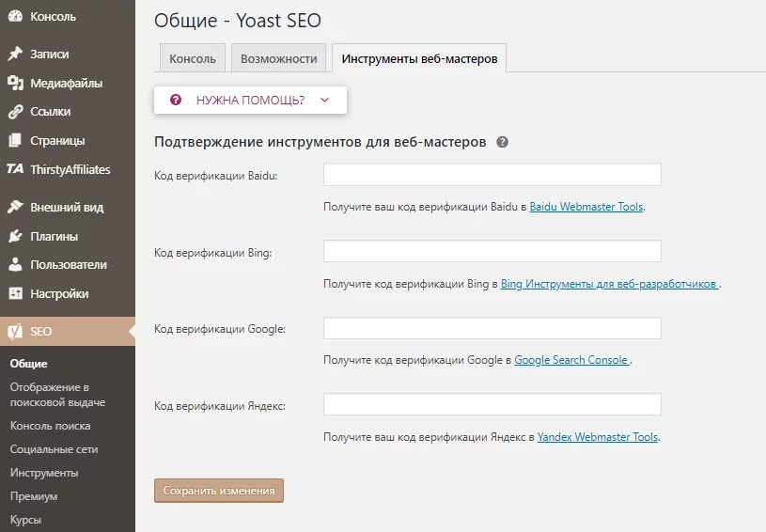Click the Подтверждение инструментов для веб-мастеров heading

(x=320, y=142)
